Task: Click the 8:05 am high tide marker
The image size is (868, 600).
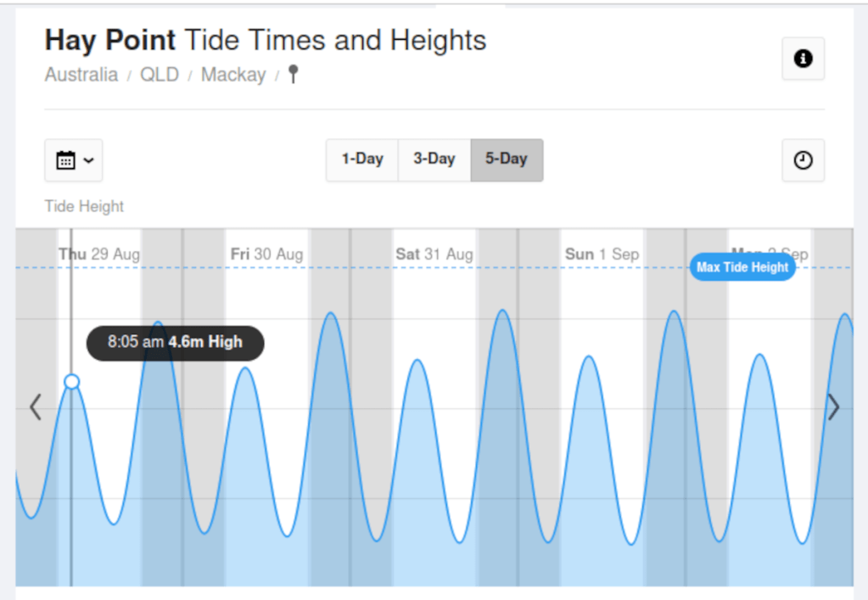Action: (x=72, y=382)
